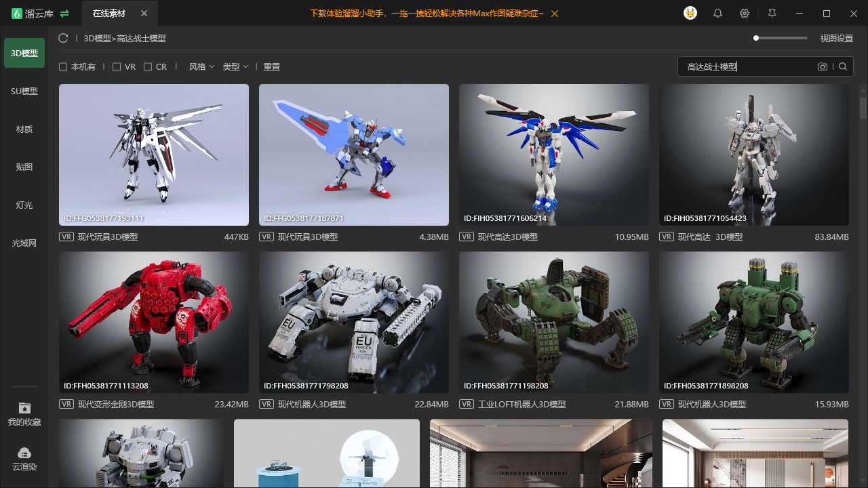This screenshot has height=488, width=868.
Task: Open the 灯光 lighting category
Action: coord(24,205)
